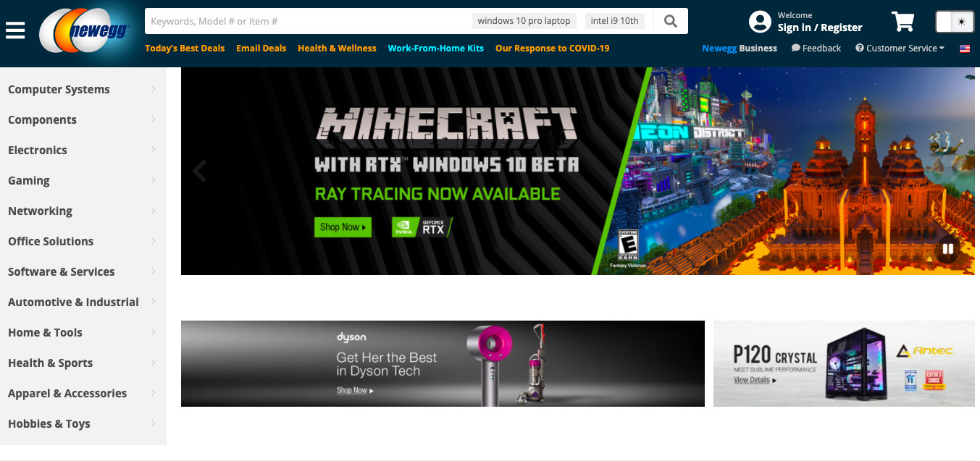Click Sign in / Register
The image size is (980, 461).
(820, 28)
